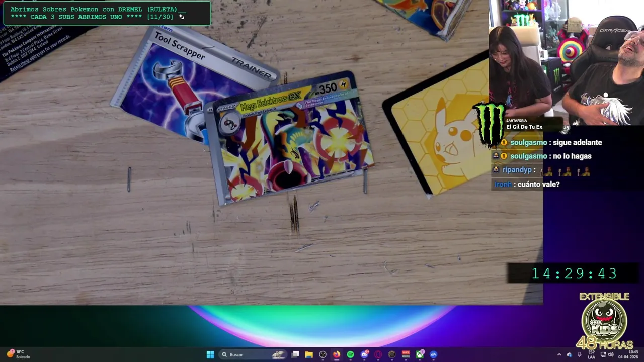Image resolution: width=644 pixels, height=362 pixels.
Task: Open Opera GX from the taskbar
Action: tap(378, 354)
